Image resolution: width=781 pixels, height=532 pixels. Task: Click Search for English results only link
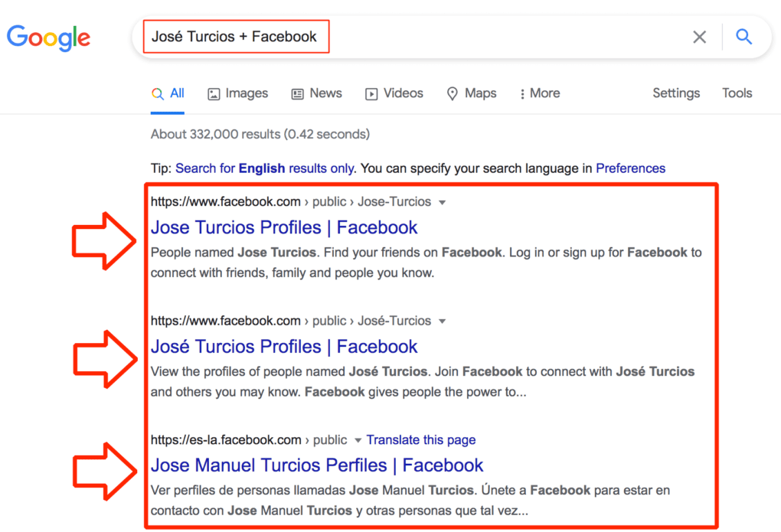click(265, 168)
